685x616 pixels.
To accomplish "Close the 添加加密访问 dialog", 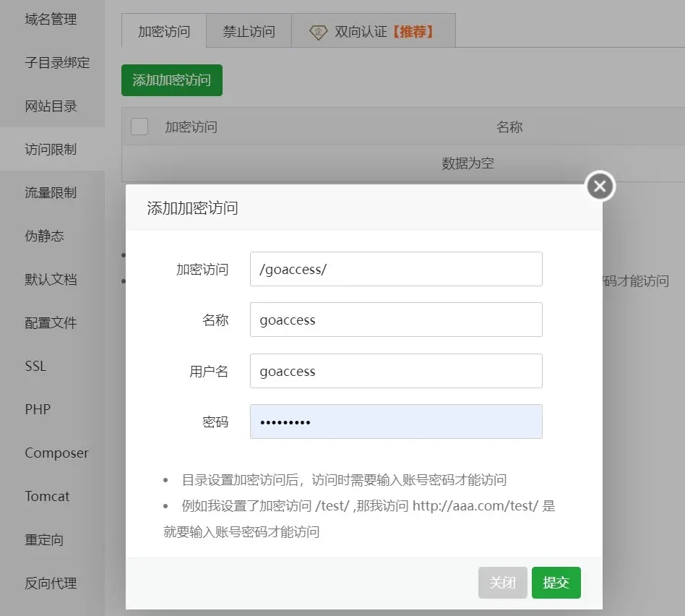I will pyautogui.click(x=600, y=186).
